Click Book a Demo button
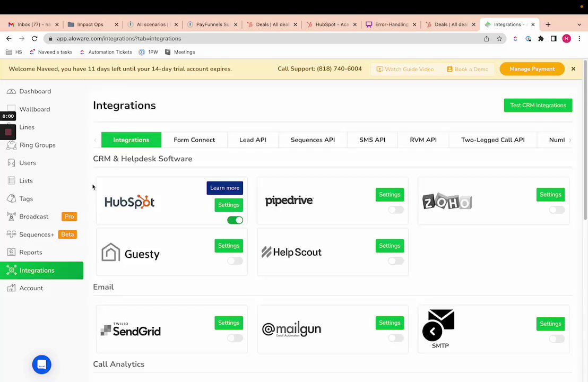 tap(467, 70)
